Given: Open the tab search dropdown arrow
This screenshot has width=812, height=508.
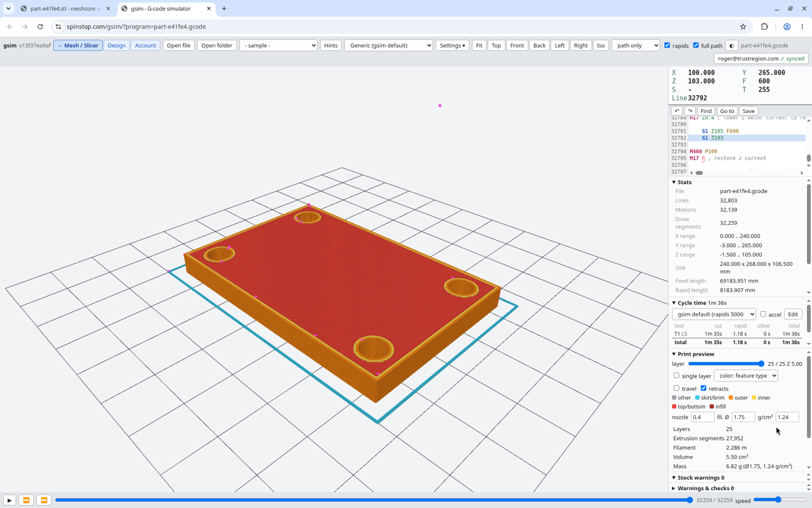Looking at the screenshot, I should (8, 9).
